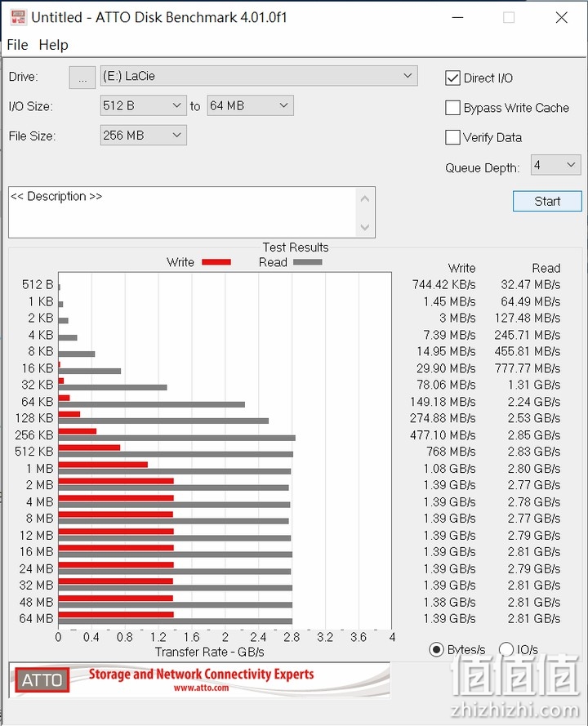Open the File Size dropdown 256 MB
This screenshot has height=726, width=588.
pos(143,136)
